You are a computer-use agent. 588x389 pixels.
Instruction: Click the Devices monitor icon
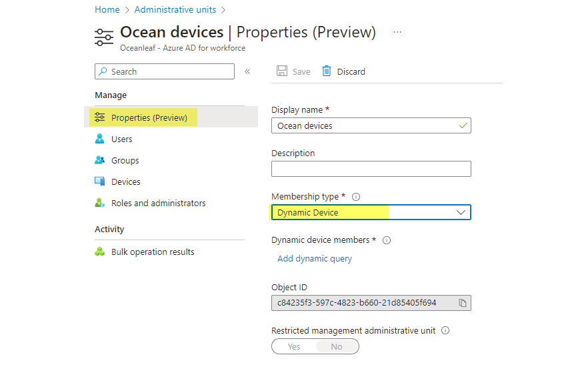click(100, 181)
